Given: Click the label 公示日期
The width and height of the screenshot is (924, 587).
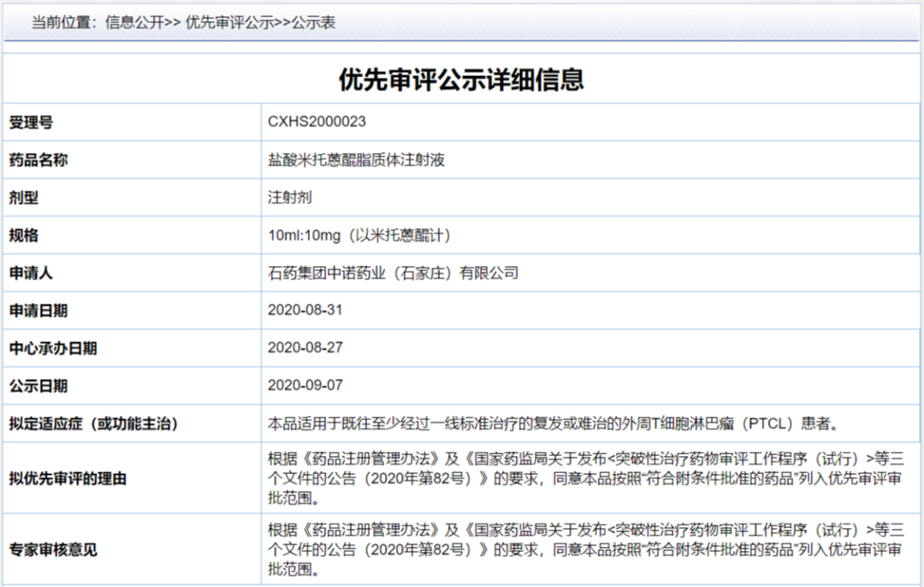Looking at the screenshot, I should 38,386.
